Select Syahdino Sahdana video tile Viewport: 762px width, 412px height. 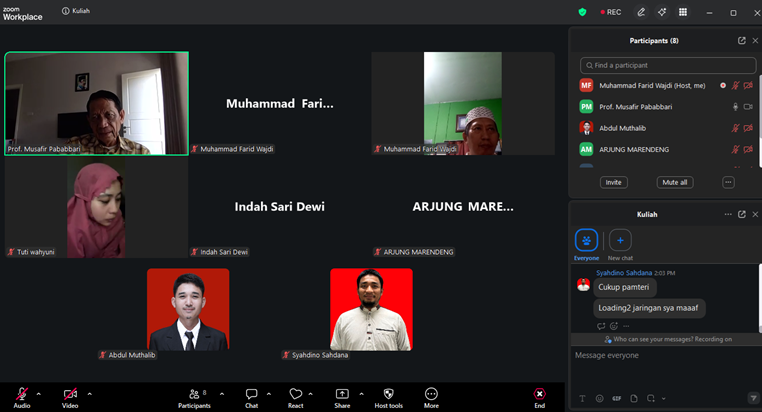tap(371, 309)
